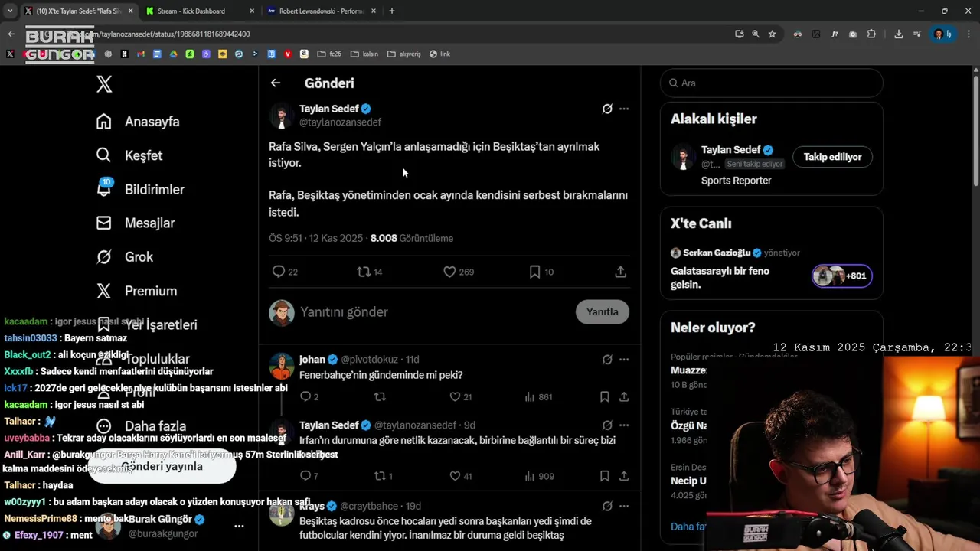
Task: Open johan's profile name link
Action: (312, 359)
